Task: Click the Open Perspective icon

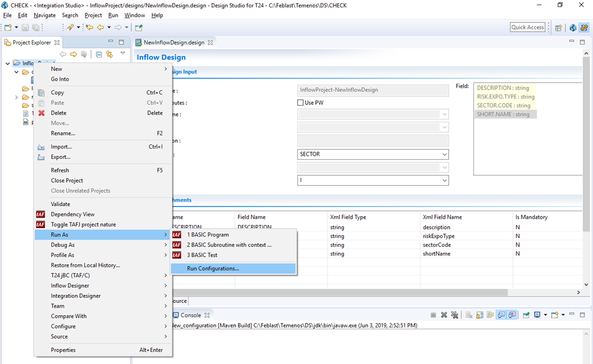Action: click(x=558, y=28)
